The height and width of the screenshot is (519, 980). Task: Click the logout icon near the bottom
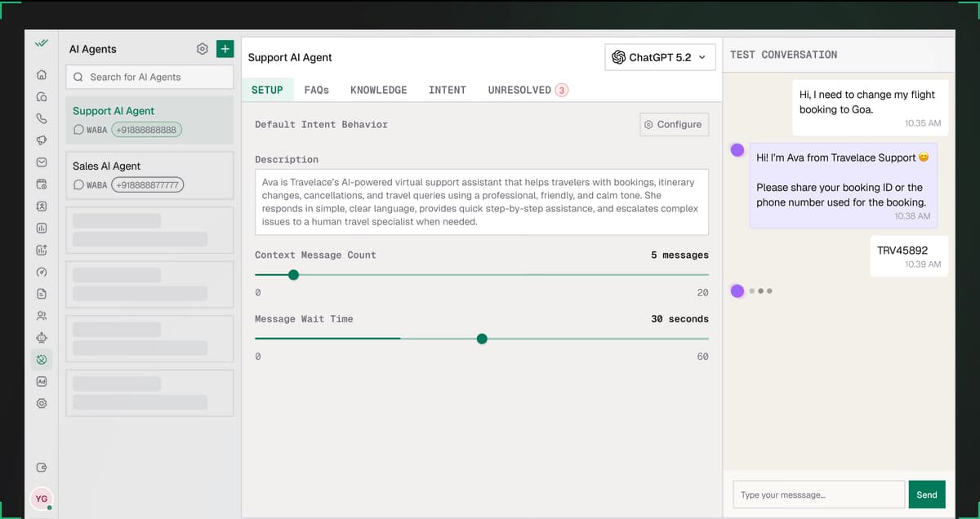[x=42, y=468]
